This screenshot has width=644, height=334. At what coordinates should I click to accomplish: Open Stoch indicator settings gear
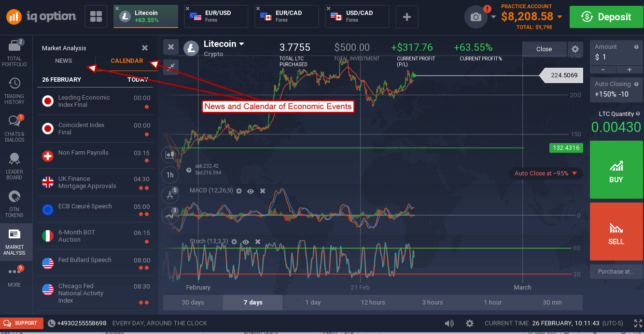tap(234, 241)
